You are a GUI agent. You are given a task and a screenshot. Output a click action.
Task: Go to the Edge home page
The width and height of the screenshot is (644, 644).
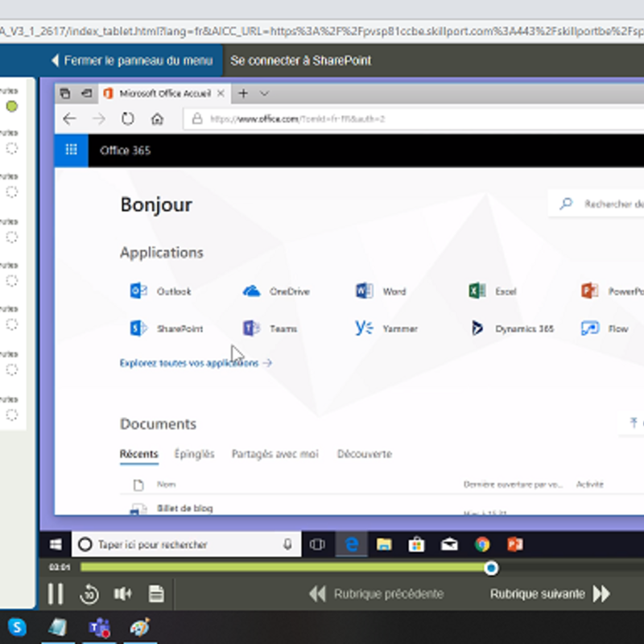point(157,119)
